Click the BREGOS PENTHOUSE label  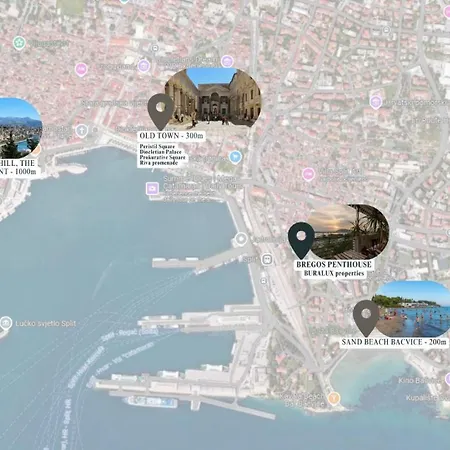coord(334,265)
